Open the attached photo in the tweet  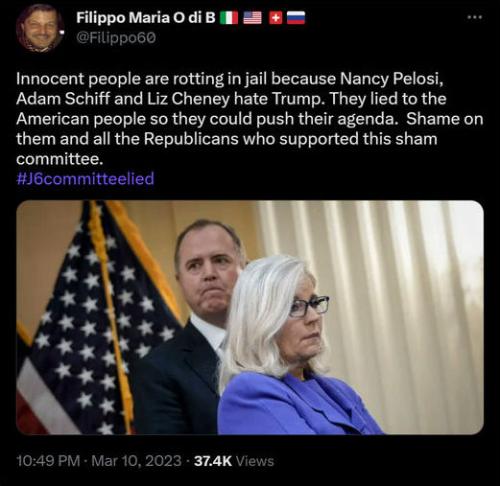[x=250, y=317]
